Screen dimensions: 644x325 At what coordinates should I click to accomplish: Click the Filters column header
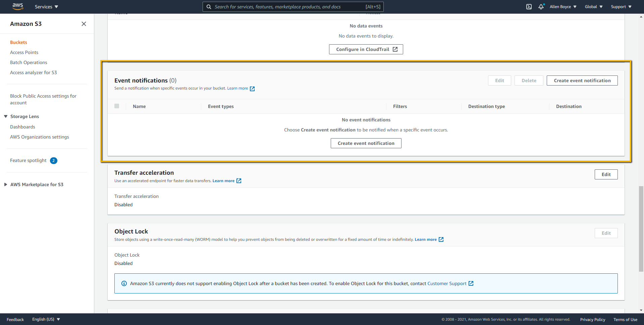[400, 106]
